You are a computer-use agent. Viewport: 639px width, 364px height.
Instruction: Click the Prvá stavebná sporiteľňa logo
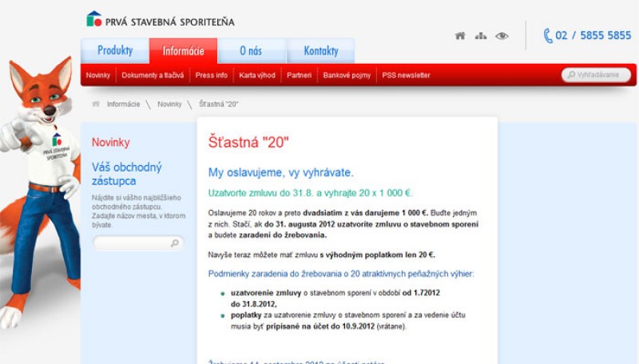coord(160,20)
